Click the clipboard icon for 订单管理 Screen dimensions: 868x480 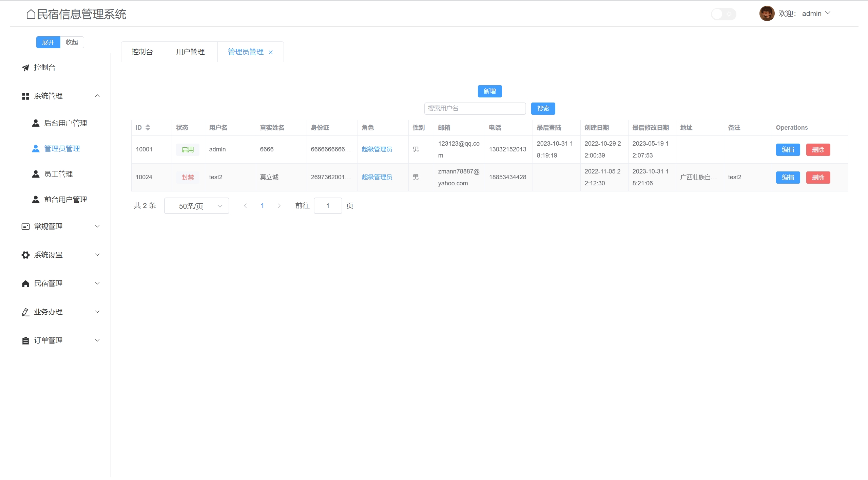click(x=25, y=340)
